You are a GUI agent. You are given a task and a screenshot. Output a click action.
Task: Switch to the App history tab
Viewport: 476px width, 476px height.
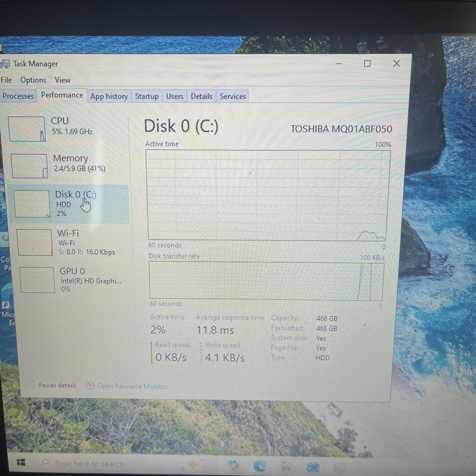point(109,96)
